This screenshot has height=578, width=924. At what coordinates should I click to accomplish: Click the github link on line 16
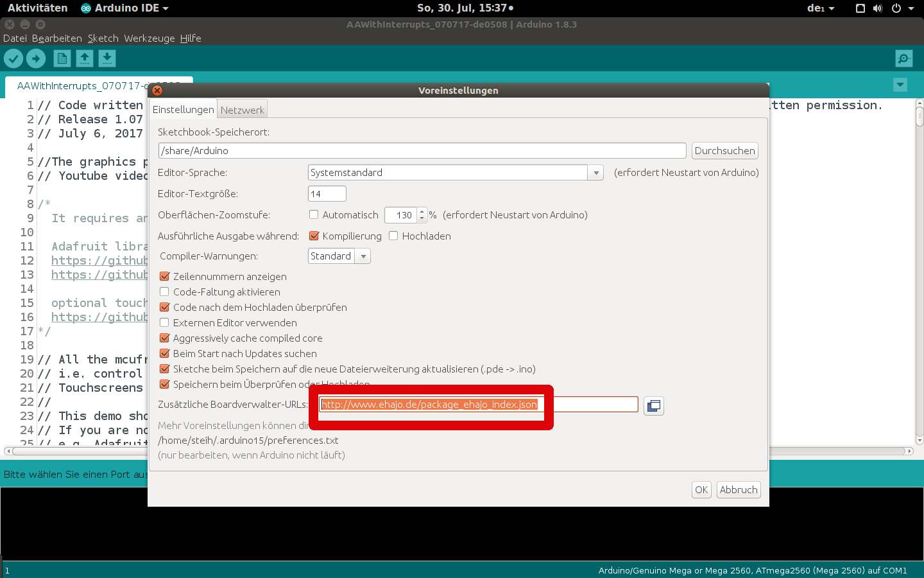[99, 317]
